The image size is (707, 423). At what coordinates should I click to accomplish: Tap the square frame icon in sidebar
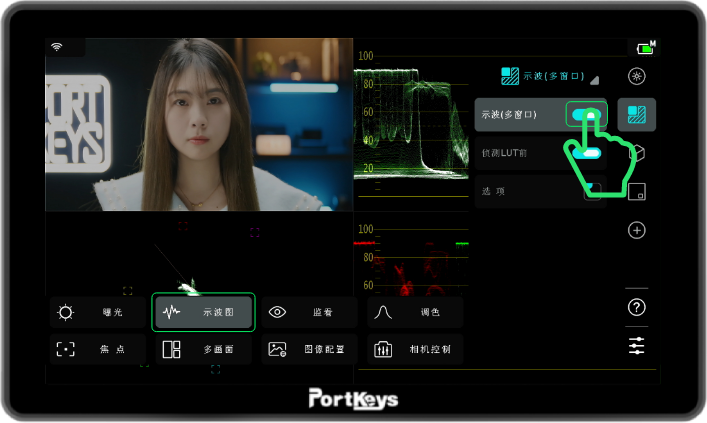637,191
